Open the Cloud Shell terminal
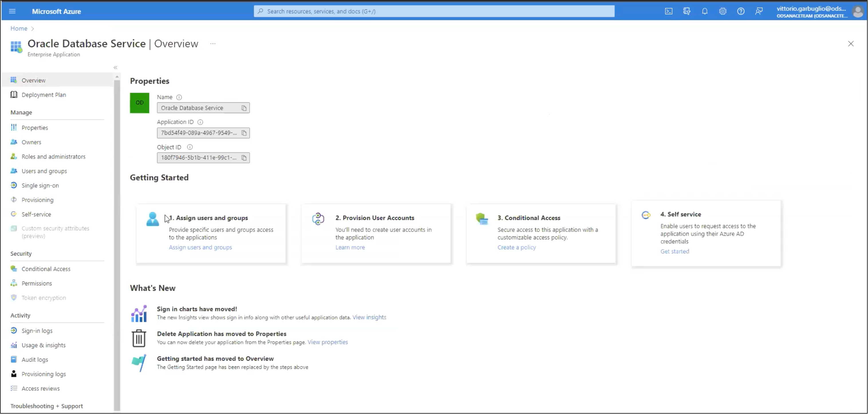The width and height of the screenshot is (868, 414). pyautogui.click(x=668, y=11)
